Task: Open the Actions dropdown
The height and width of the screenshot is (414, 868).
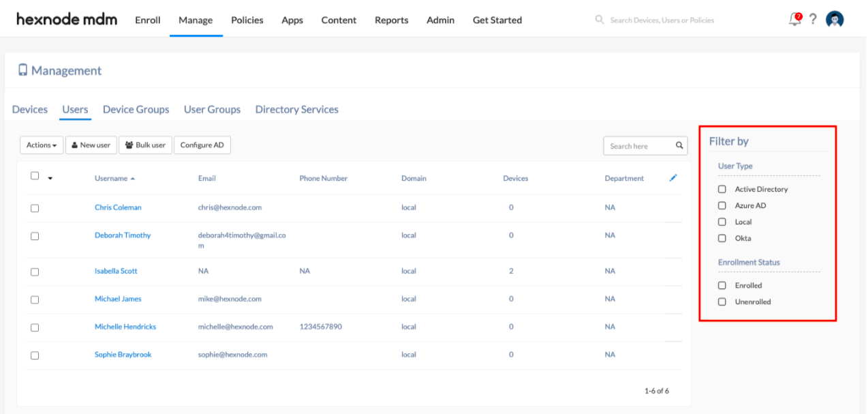Action: (41, 145)
